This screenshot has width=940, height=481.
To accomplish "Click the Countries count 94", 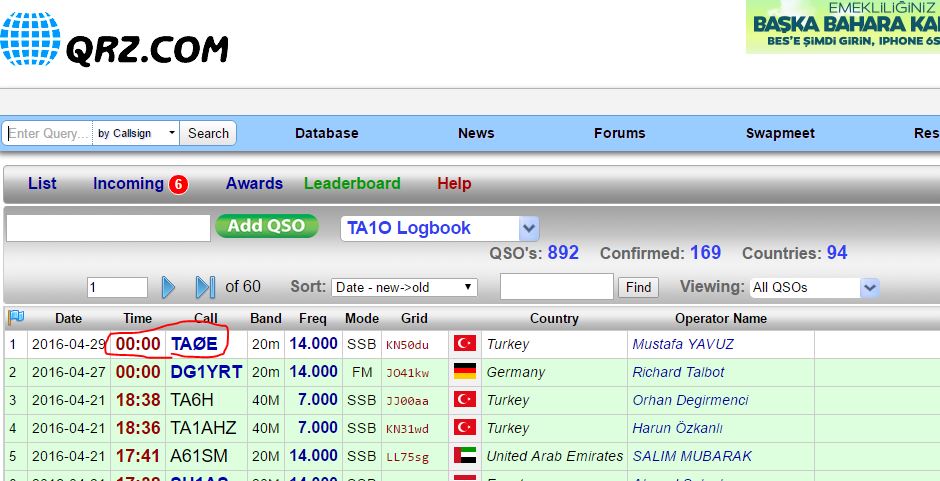I will 837,252.
